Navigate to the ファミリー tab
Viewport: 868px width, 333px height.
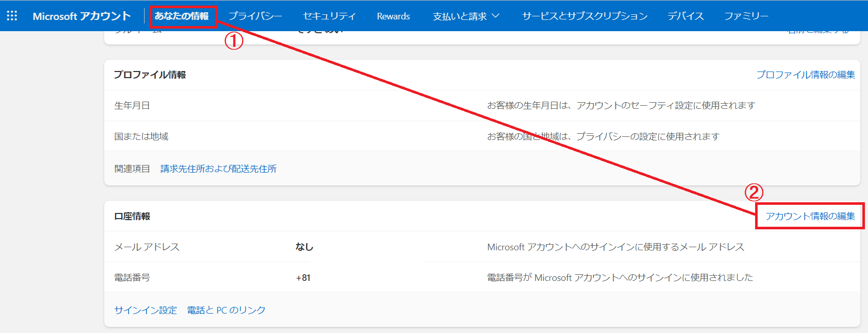(x=746, y=16)
